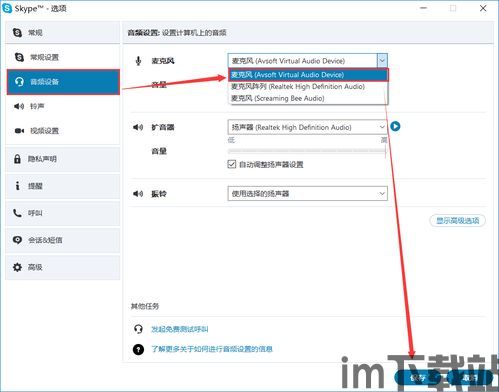The height and width of the screenshot is (392, 499).
Task: Toggle the 自动调整扬声器设置 checkbox
Action: tap(232, 164)
